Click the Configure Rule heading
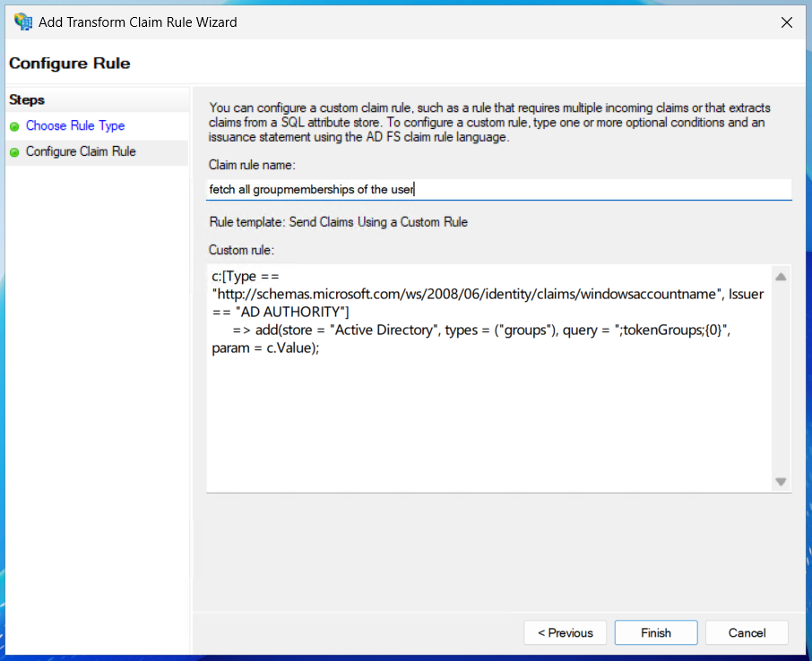 69,64
